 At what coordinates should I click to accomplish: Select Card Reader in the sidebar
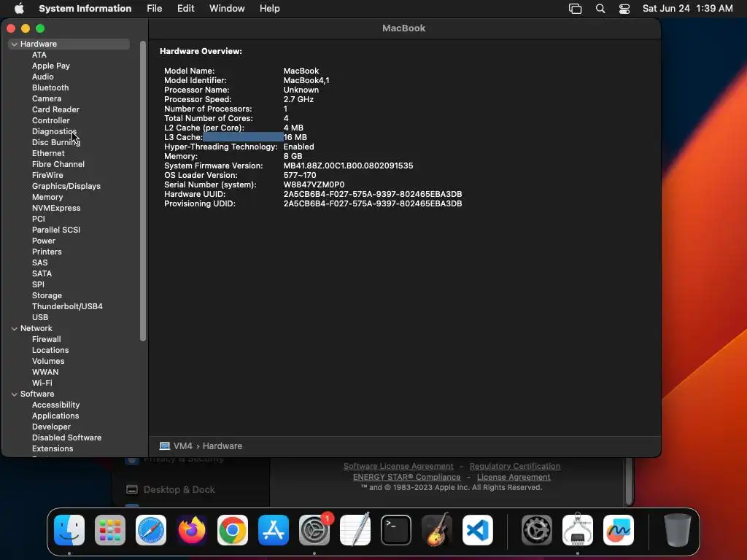pos(55,109)
